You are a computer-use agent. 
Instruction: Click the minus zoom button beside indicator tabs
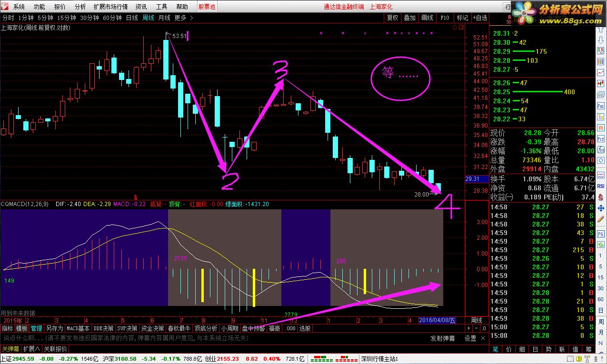477,328
